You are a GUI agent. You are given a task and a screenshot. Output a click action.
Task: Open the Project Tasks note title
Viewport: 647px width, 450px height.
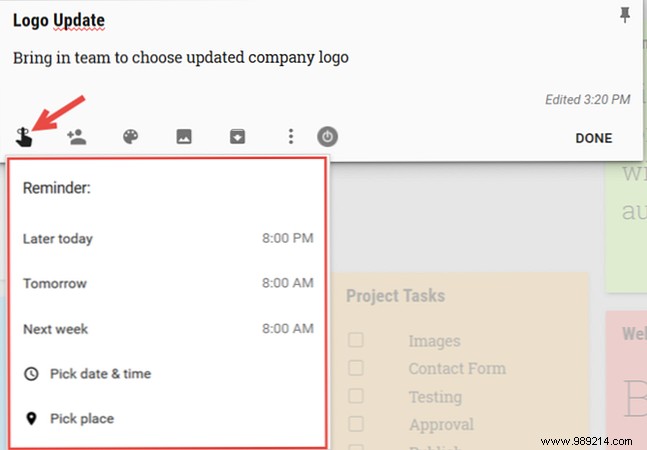point(395,296)
